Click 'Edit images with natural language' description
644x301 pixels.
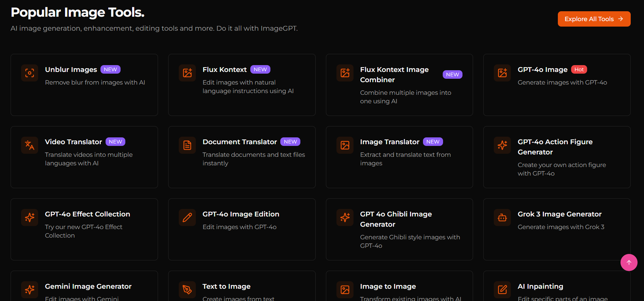pos(248,87)
